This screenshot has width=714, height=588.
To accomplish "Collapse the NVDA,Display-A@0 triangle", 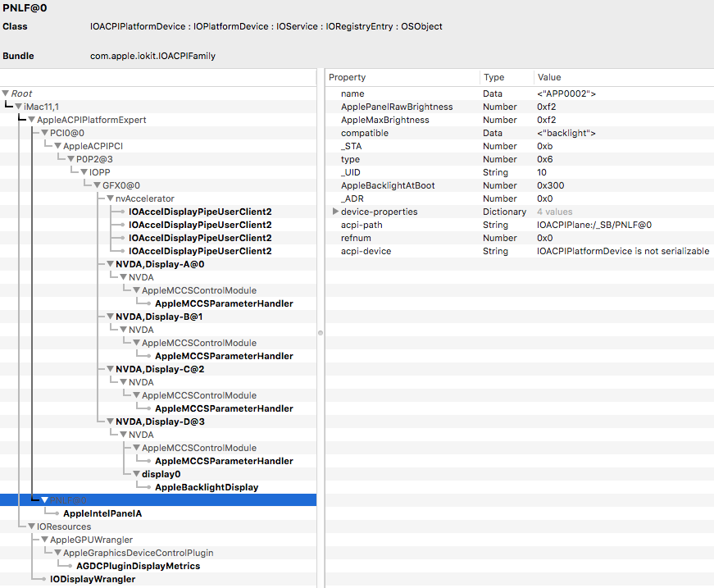I will click(x=110, y=264).
